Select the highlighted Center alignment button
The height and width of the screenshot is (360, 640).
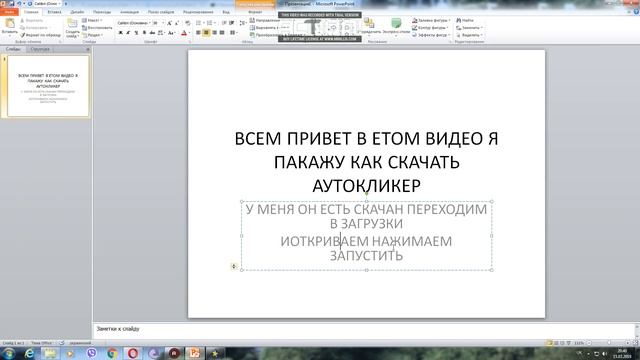point(206,33)
